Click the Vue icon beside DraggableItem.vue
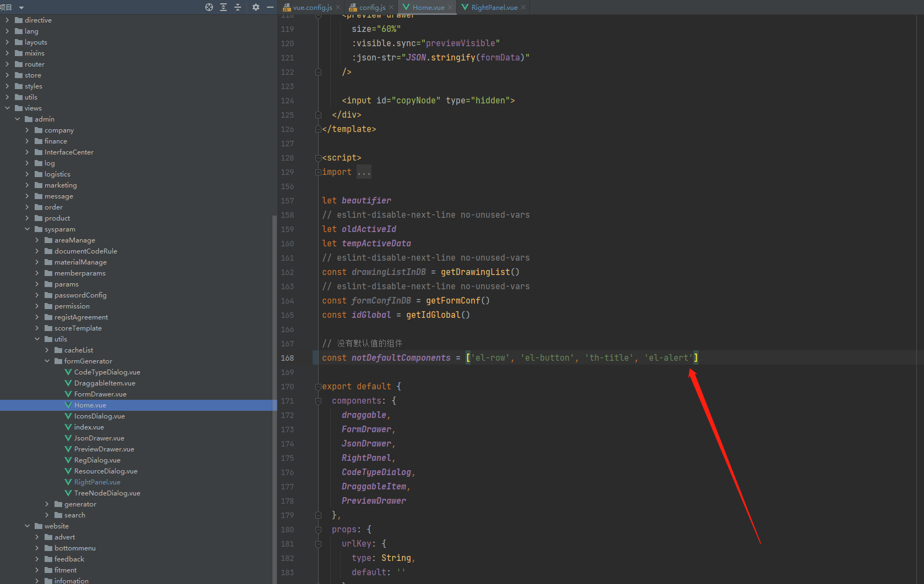This screenshot has width=924, height=584. 68,383
